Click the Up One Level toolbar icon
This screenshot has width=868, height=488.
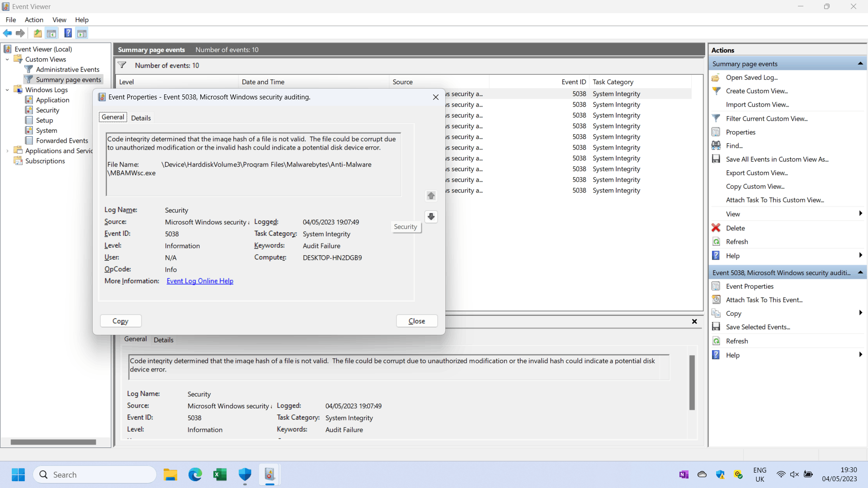(38, 33)
